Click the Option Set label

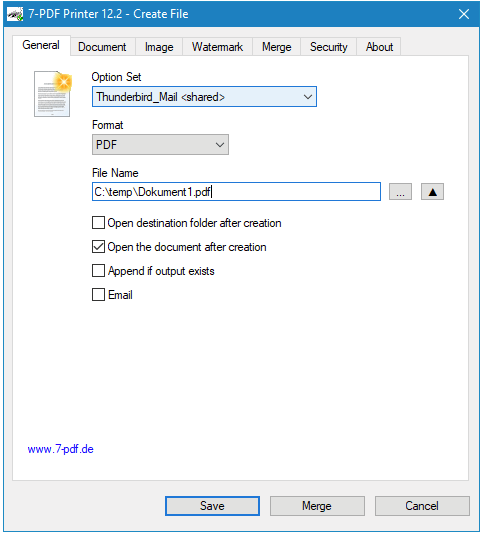click(116, 77)
